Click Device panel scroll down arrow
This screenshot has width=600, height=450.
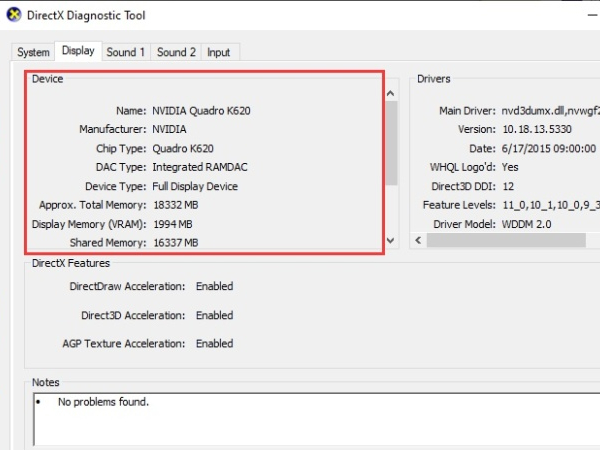pyautogui.click(x=391, y=241)
